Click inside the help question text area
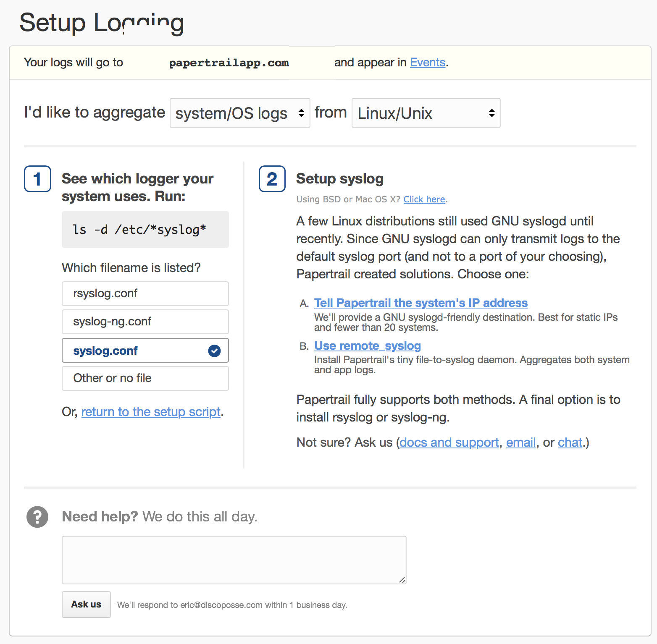 234,560
